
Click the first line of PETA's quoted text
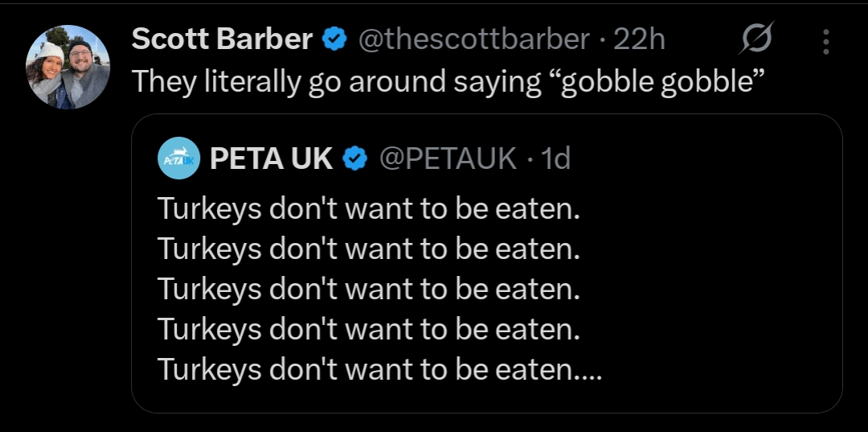point(368,208)
